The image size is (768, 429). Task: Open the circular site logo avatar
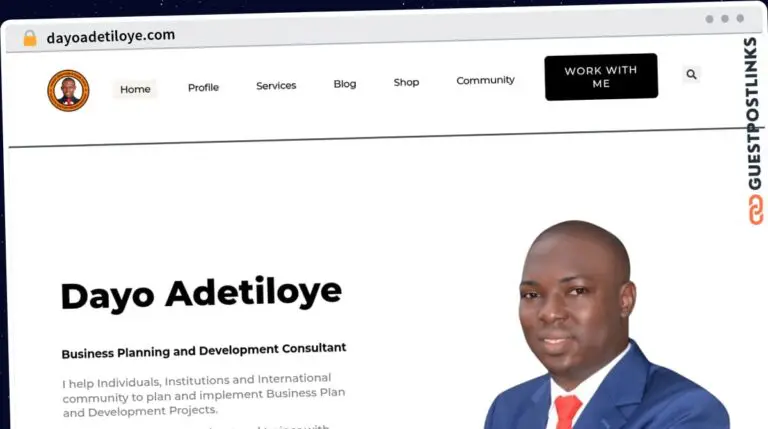tap(68, 91)
